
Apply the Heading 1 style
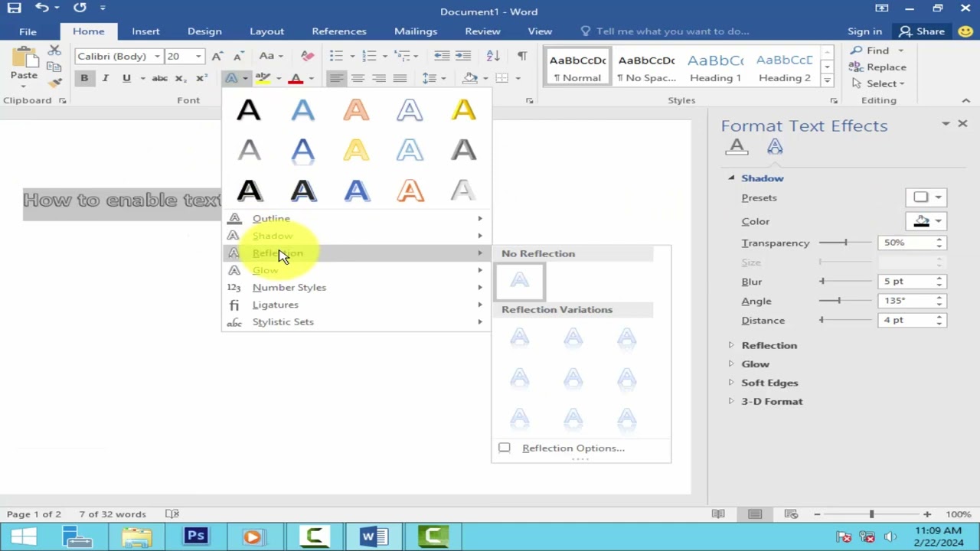click(715, 67)
